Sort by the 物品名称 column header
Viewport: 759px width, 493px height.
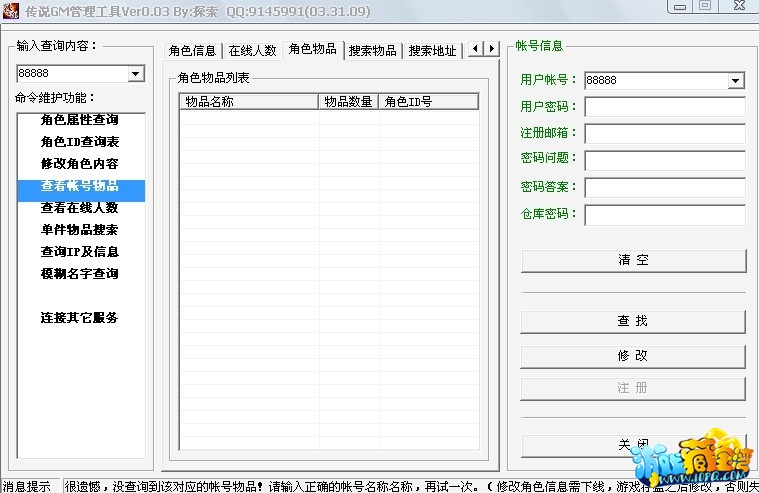[x=249, y=102]
